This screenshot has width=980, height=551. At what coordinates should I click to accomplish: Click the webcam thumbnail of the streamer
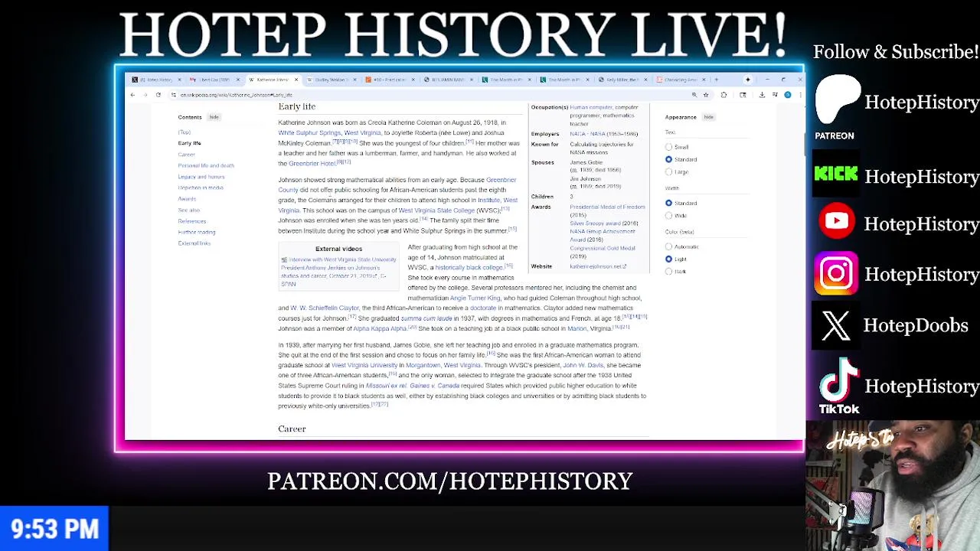tap(893, 486)
